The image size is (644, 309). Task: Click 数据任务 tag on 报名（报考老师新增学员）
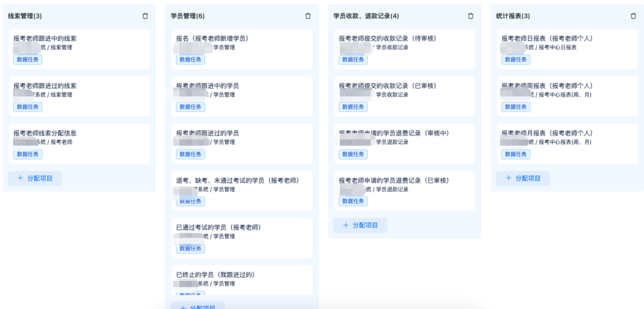tap(191, 60)
